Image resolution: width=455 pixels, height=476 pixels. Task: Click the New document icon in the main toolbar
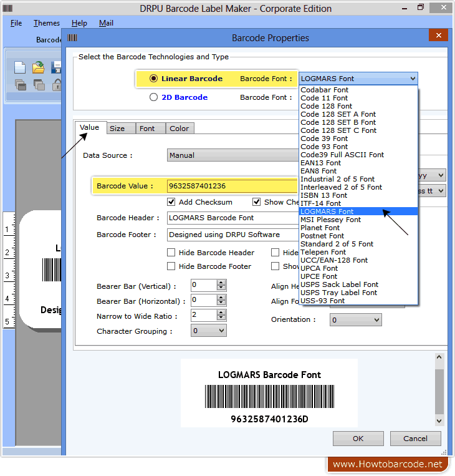tap(20, 67)
